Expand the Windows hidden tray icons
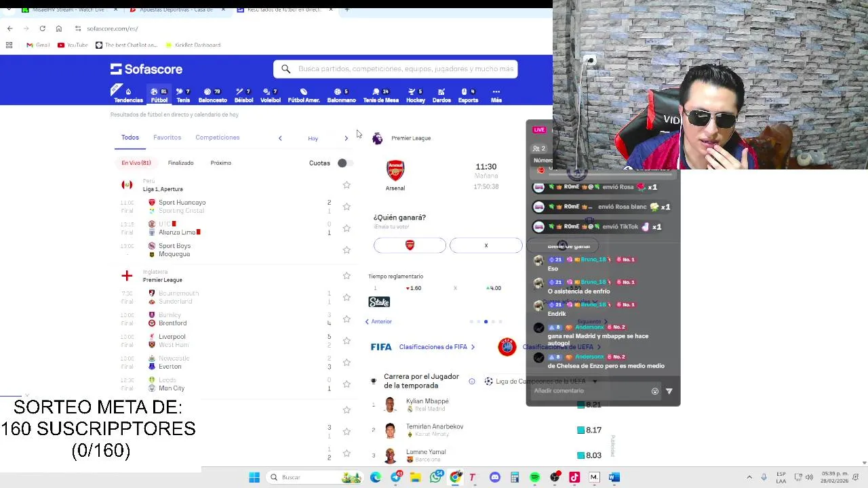The image size is (868, 488). click(749, 477)
